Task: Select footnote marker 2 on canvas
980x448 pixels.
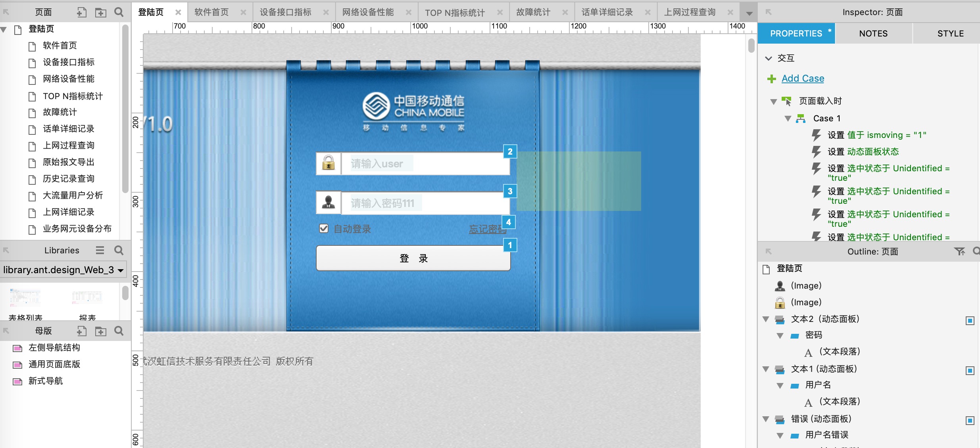Action: (510, 151)
